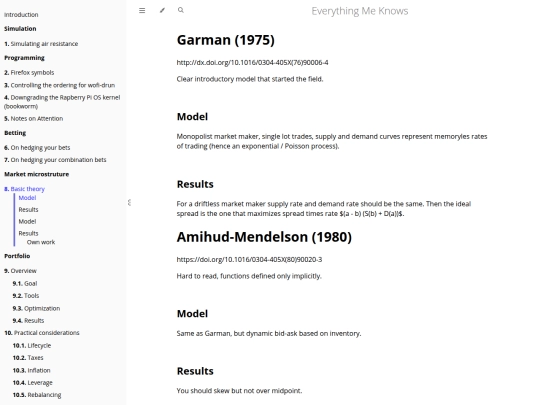Open Simulating air resistance chapter
The height and width of the screenshot is (405, 540).
coord(41,44)
